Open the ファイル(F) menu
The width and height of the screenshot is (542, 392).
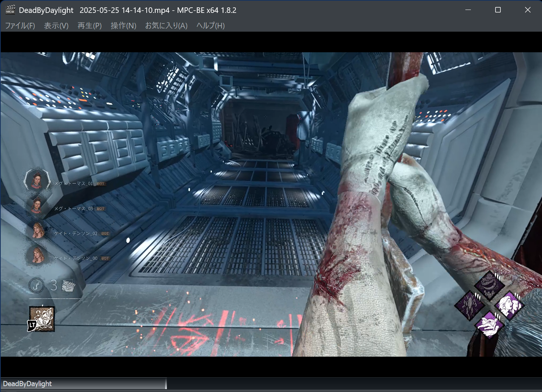coord(20,26)
